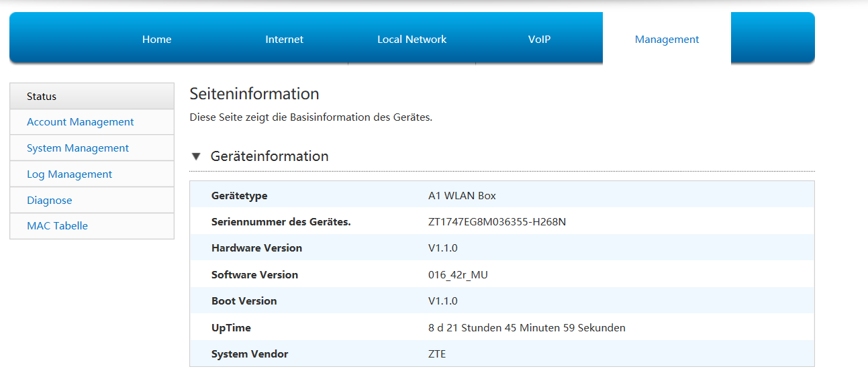Click the System Vendor value ZTE
The height and width of the screenshot is (379, 868).
[x=436, y=354]
